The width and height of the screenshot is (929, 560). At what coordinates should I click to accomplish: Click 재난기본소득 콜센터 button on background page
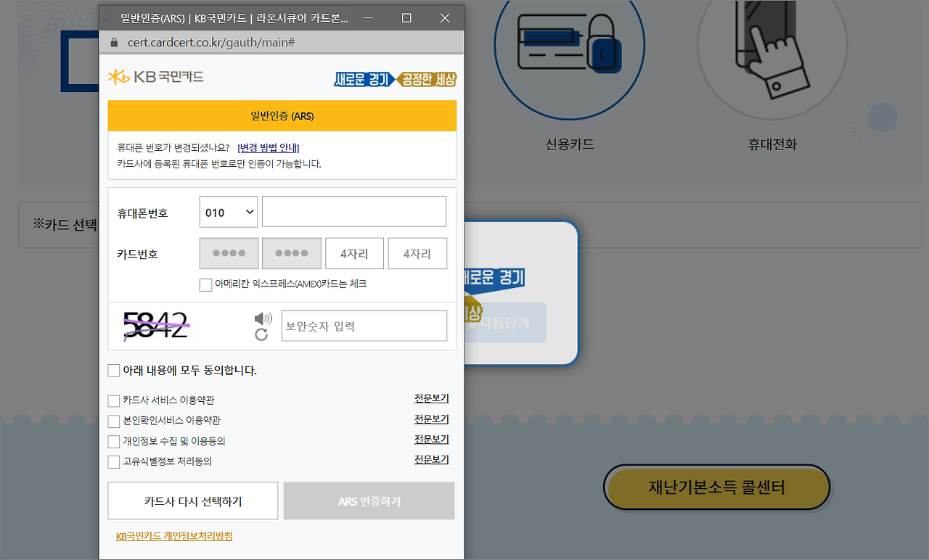(x=716, y=487)
